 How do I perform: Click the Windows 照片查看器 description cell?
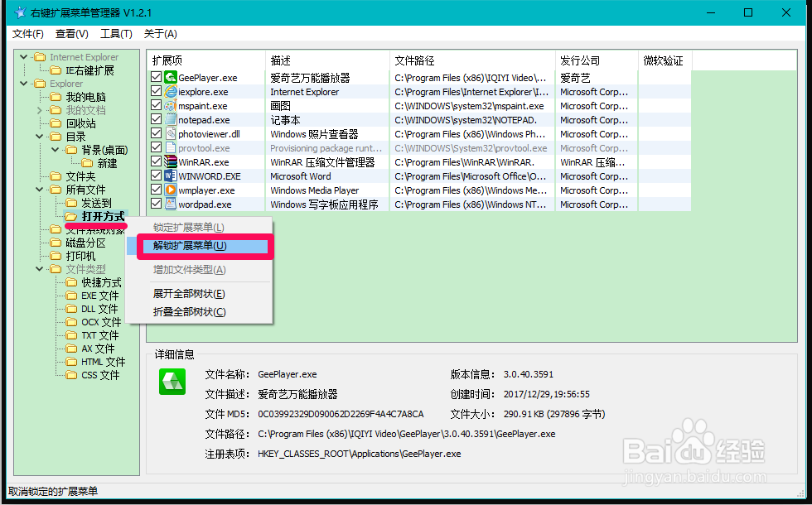314,134
